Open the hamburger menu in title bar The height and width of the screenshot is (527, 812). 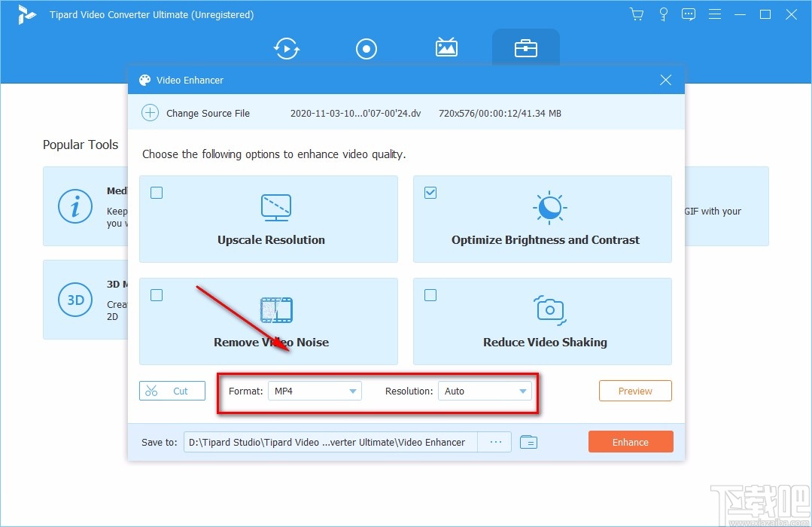tap(715, 14)
